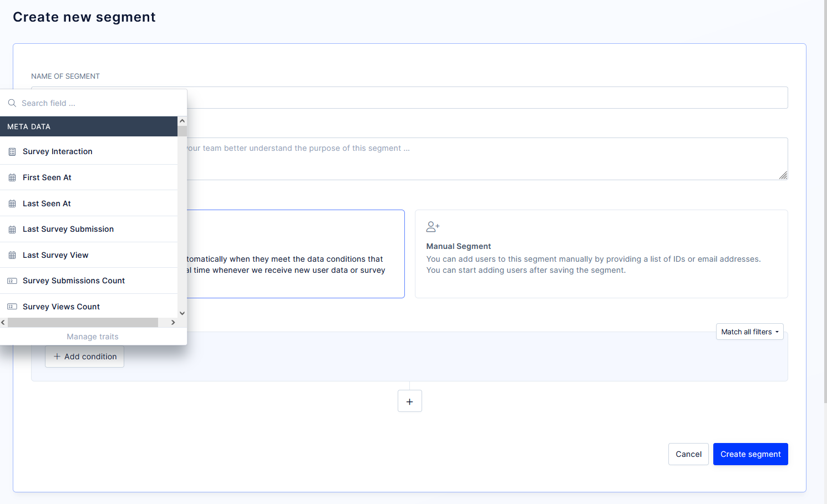Viewport: 827px width, 504px height.
Task: Open the Match all filters dropdown
Action: click(749, 332)
